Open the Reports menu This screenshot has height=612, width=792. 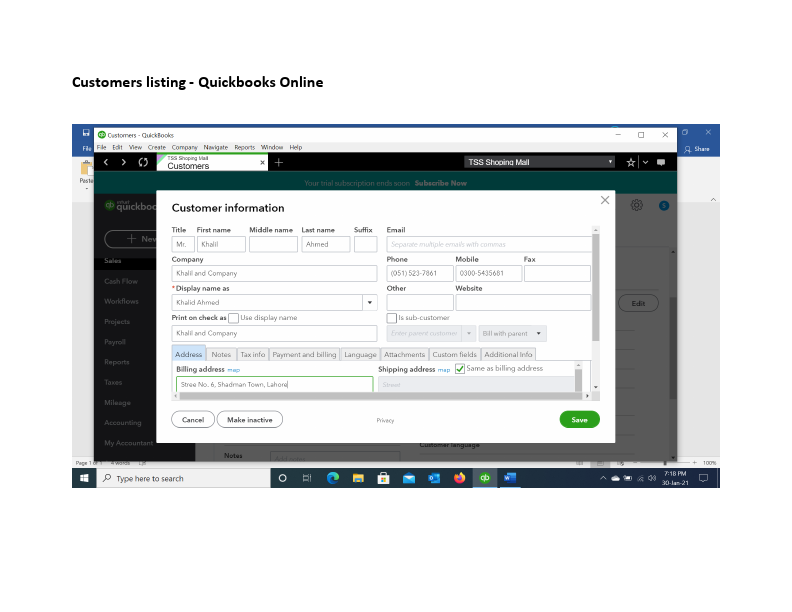(244, 147)
